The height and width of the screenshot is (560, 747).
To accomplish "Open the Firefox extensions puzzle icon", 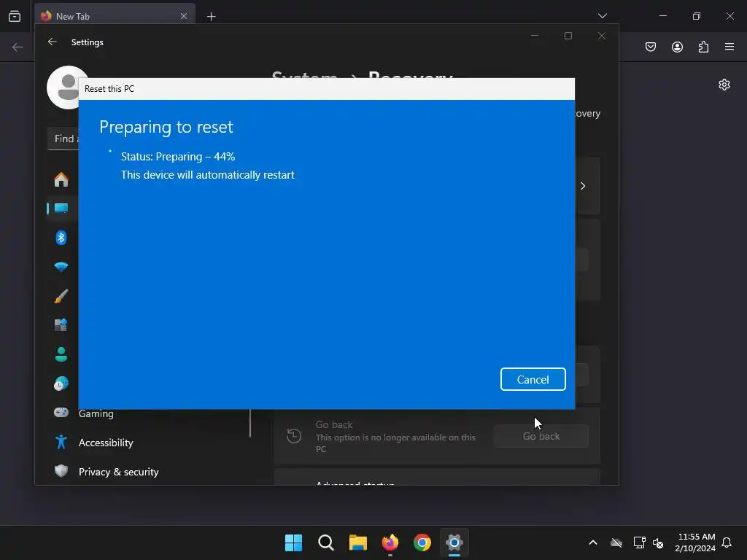I will point(703,47).
